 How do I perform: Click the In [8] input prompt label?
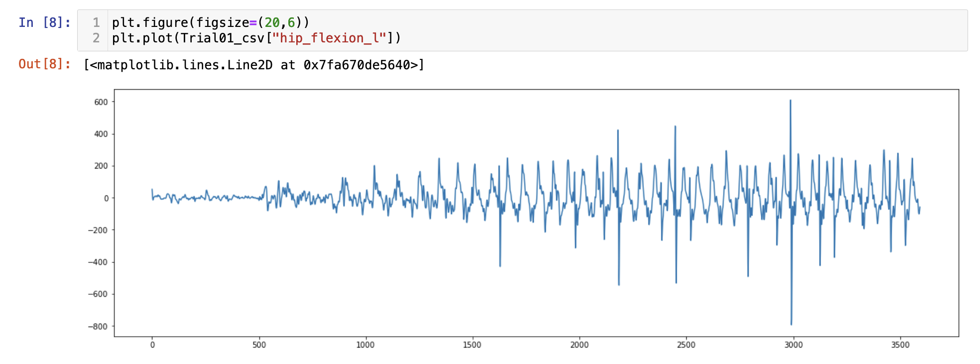(45, 22)
